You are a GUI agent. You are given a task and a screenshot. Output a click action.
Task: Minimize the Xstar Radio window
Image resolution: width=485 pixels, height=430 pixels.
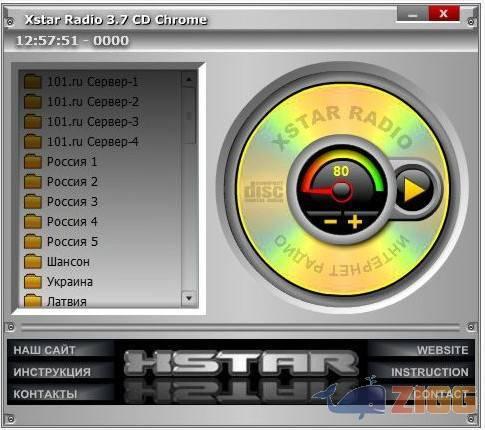[412, 14]
